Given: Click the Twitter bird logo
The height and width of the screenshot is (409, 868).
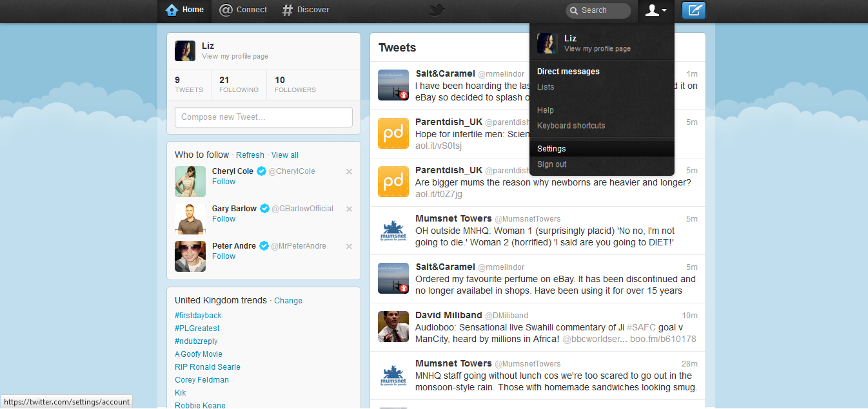Looking at the screenshot, I should (x=436, y=10).
